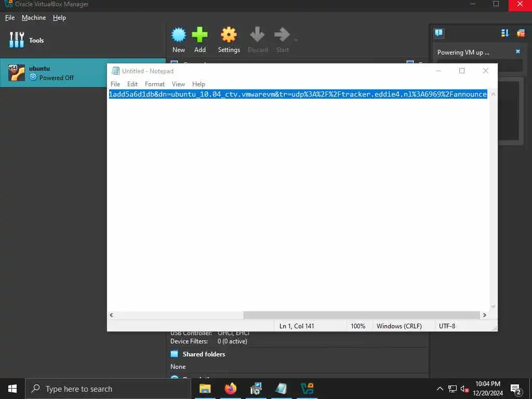Click '100%' zoom in Notepad status bar

point(358,326)
